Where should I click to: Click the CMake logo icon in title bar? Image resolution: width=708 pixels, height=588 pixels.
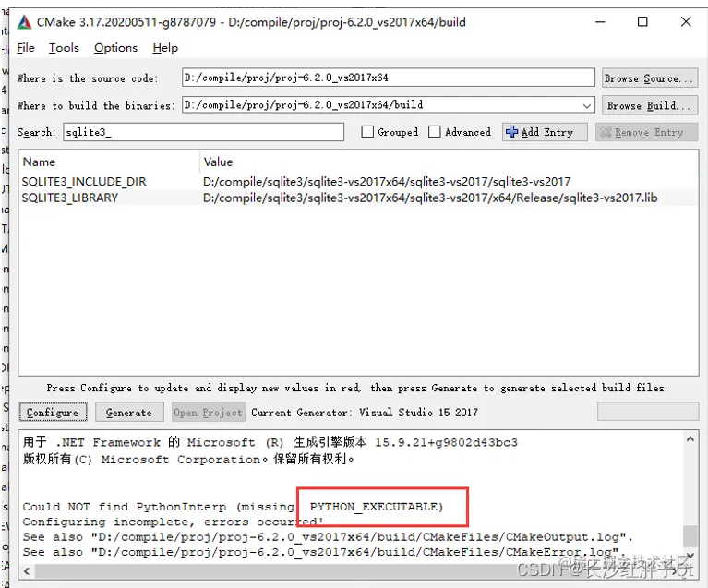(x=24, y=22)
